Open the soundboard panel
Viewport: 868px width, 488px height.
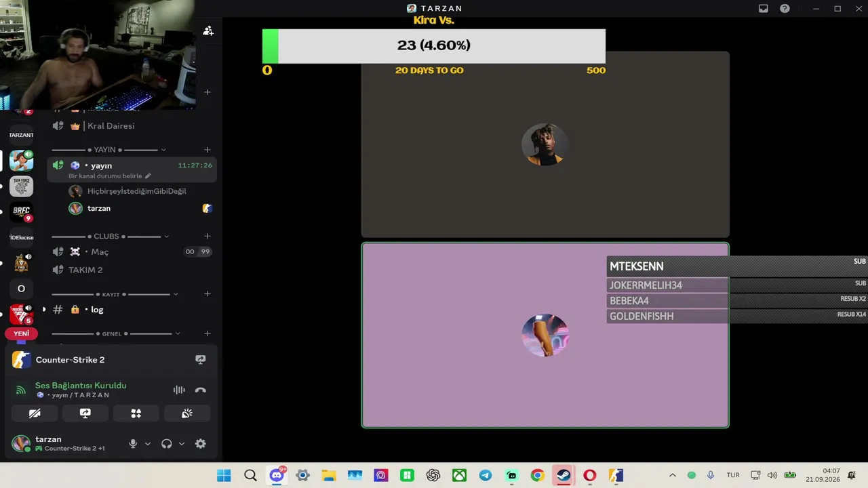(x=187, y=413)
